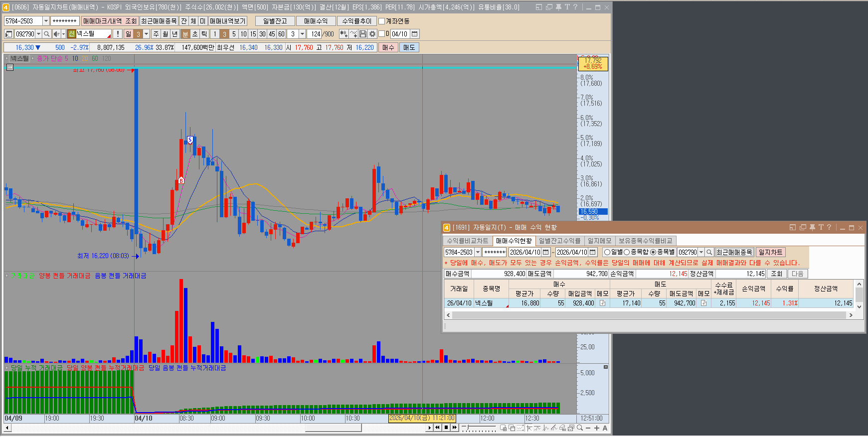Select the 종목별 radio button
The height and width of the screenshot is (437, 868).
point(653,252)
